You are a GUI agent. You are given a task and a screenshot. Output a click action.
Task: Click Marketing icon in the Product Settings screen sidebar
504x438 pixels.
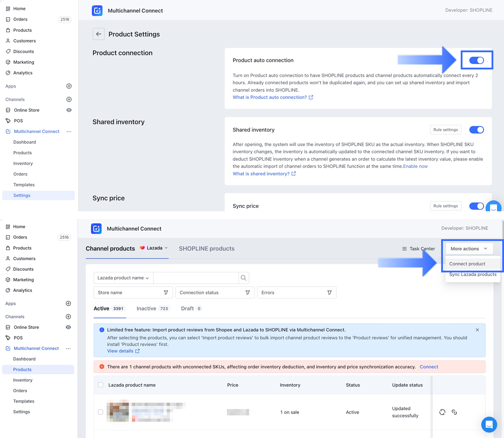[x=8, y=62]
